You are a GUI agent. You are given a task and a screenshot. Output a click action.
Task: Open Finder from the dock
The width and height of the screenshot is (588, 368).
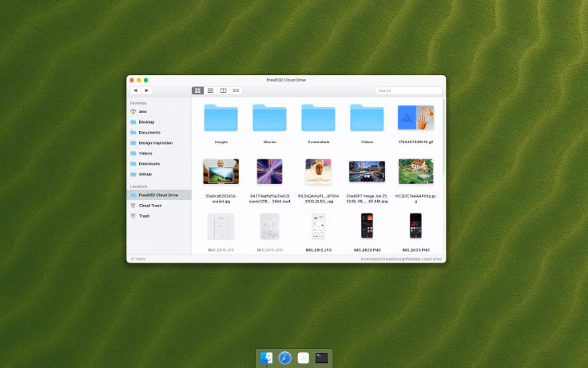[267, 358]
